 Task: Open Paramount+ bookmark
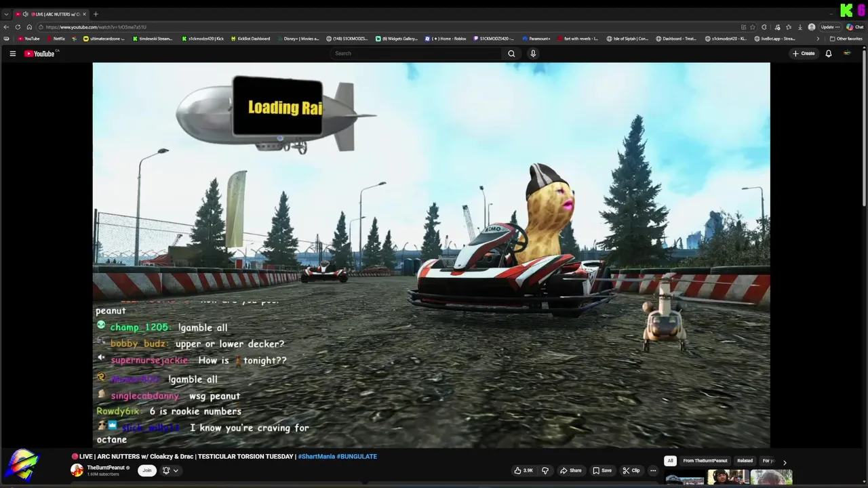tap(536, 39)
